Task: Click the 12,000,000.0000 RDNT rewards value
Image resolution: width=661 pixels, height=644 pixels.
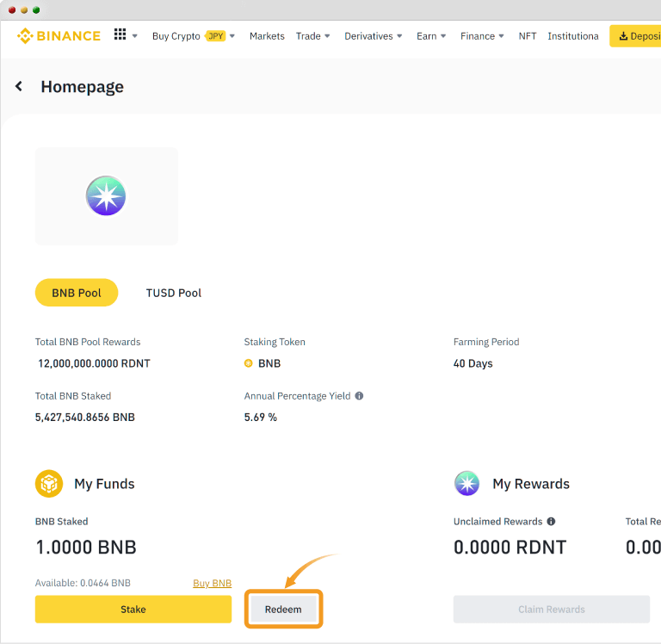Action: pos(94,363)
